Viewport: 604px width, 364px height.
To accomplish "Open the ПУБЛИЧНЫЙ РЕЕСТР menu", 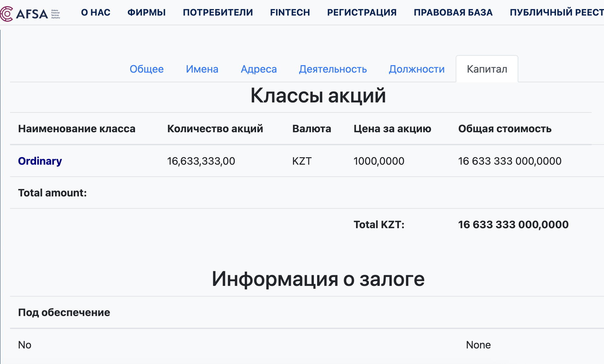I will pos(556,12).
